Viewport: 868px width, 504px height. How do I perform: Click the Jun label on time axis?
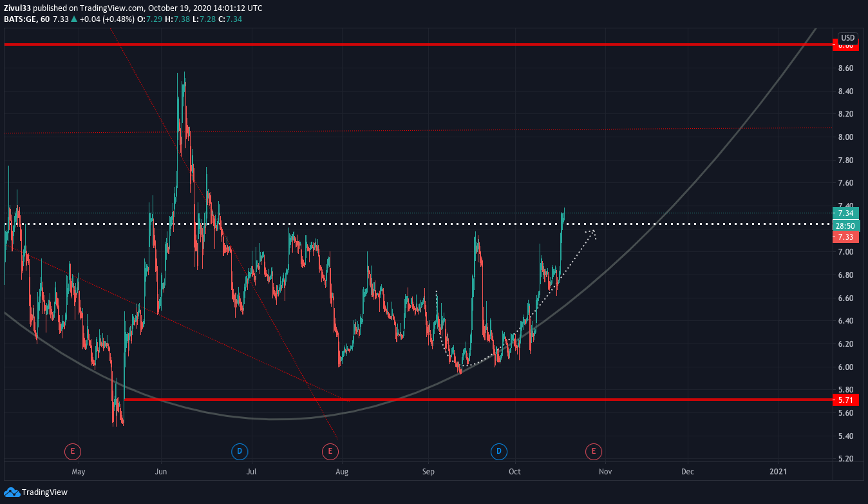pos(162,471)
